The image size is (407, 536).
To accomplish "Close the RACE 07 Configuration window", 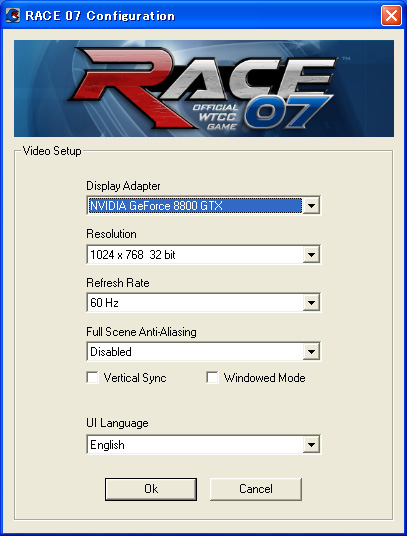I will [x=391, y=16].
